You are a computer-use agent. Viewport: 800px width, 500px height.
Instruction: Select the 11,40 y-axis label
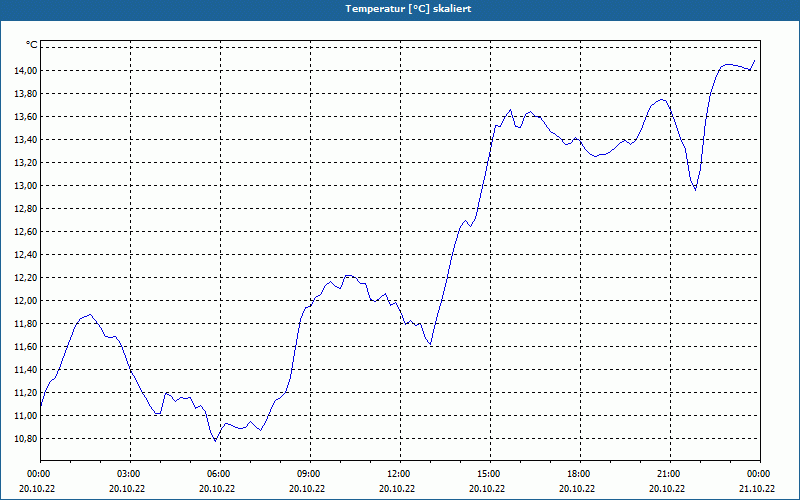click(x=24, y=370)
